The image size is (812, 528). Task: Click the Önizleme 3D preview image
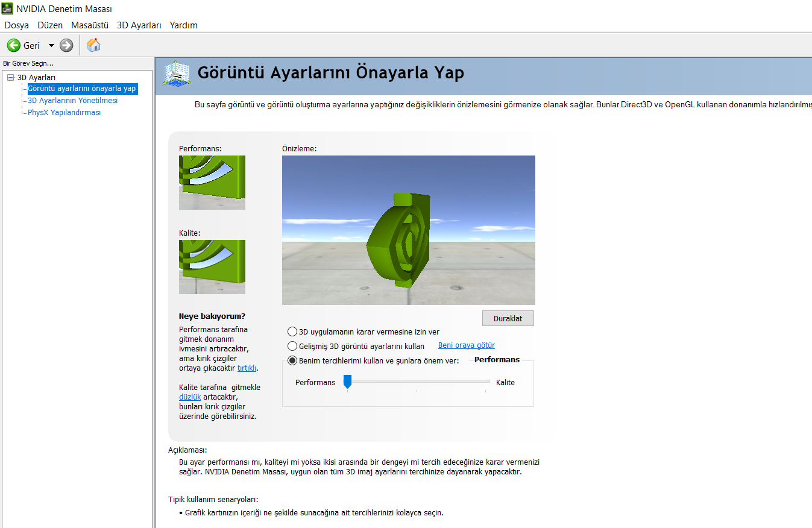pos(409,230)
